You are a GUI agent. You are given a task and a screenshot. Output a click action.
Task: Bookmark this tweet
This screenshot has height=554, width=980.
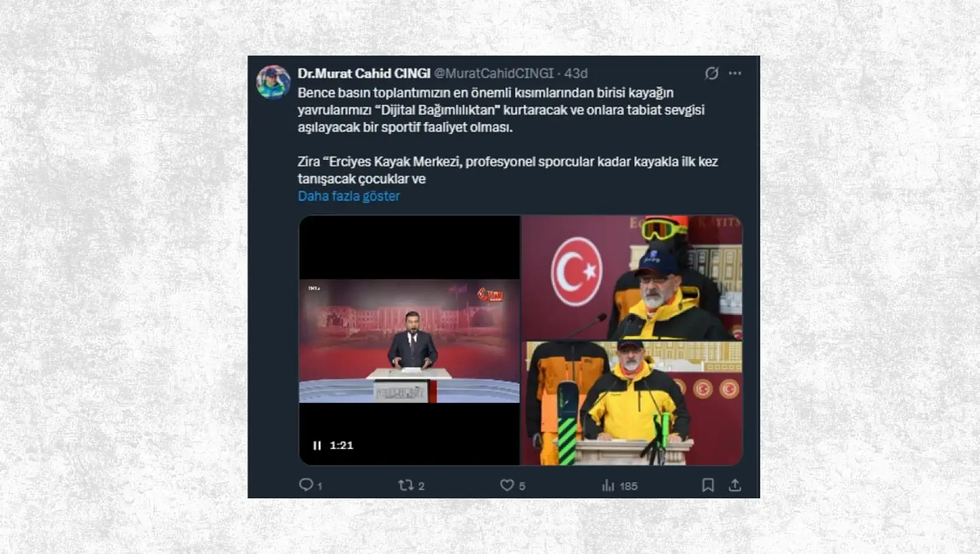(708, 485)
